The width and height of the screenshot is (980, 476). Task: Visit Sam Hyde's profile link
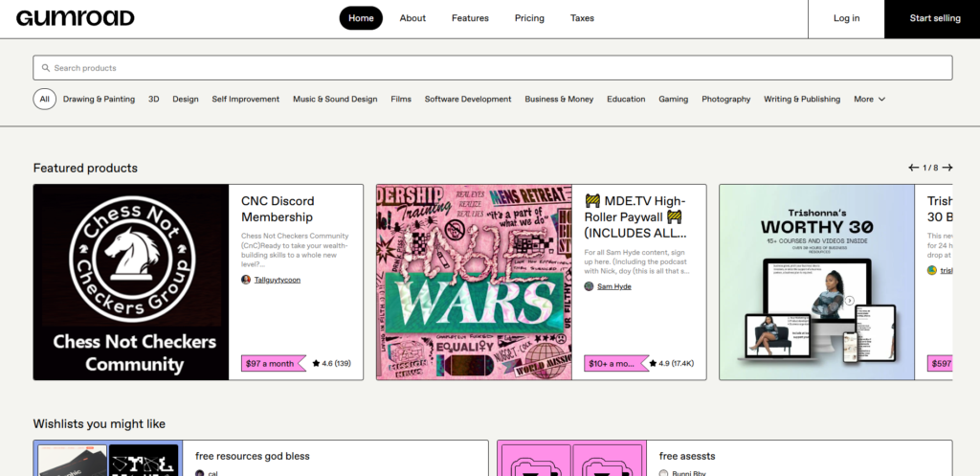click(614, 286)
